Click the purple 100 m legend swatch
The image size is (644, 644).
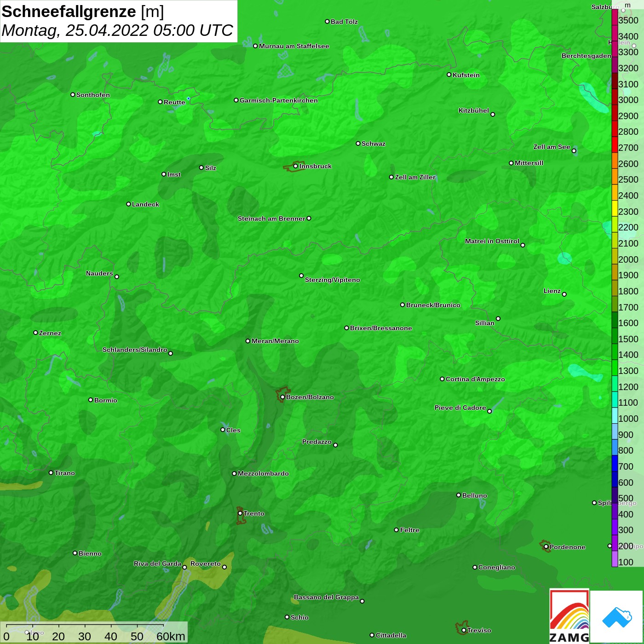pos(615,558)
